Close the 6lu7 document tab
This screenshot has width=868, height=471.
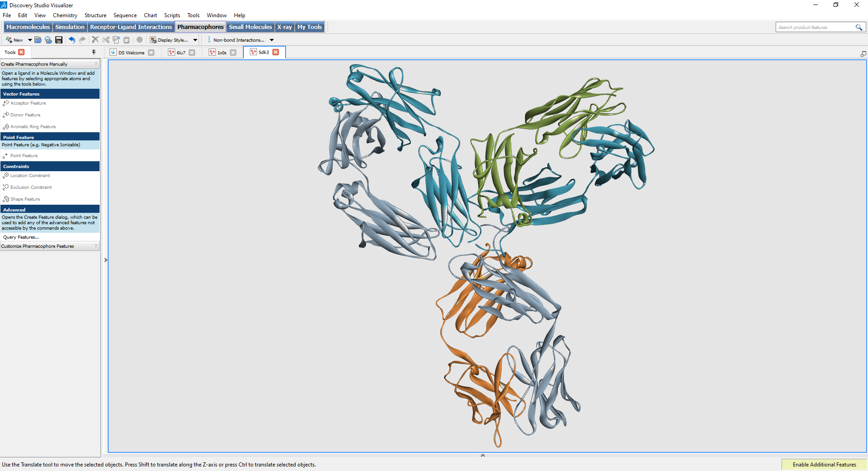(x=192, y=53)
